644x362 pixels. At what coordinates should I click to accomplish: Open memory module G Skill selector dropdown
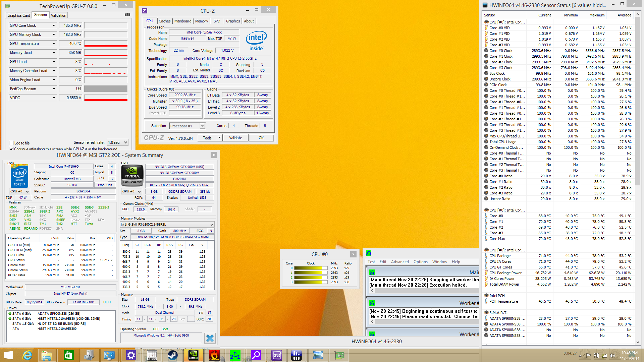pyautogui.click(x=167, y=225)
